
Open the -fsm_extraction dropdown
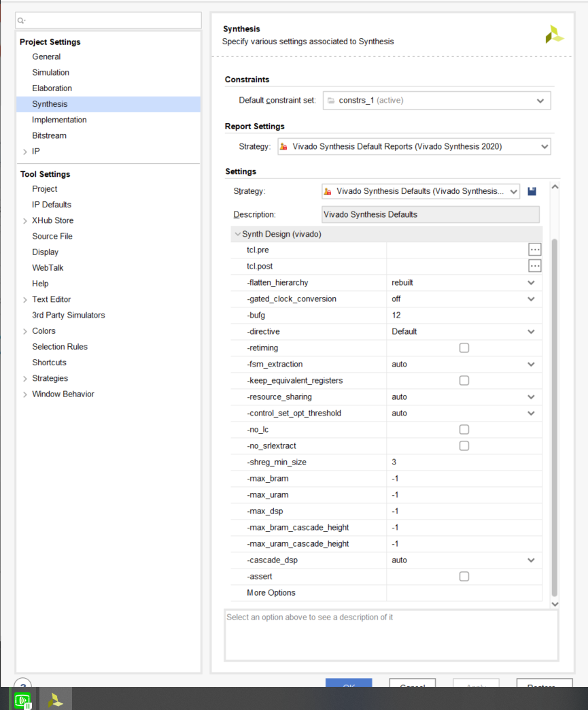coord(531,364)
